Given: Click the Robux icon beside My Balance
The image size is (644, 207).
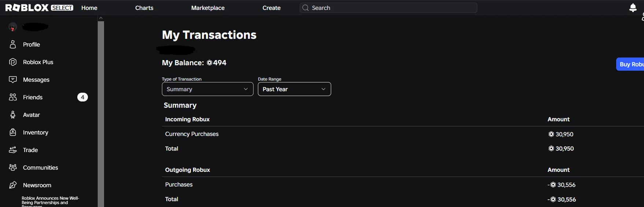Looking at the screenshot, I should [210, 63].
